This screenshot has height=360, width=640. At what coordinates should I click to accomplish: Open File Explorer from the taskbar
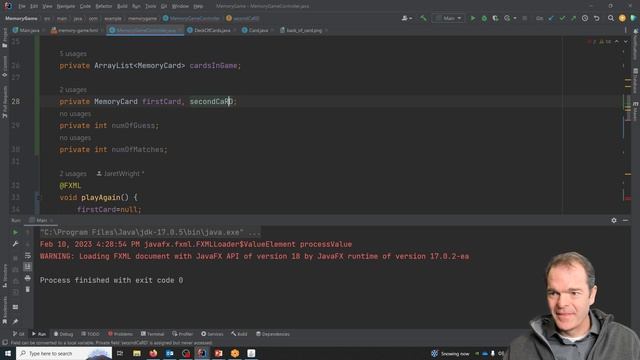tap(137, 353)
